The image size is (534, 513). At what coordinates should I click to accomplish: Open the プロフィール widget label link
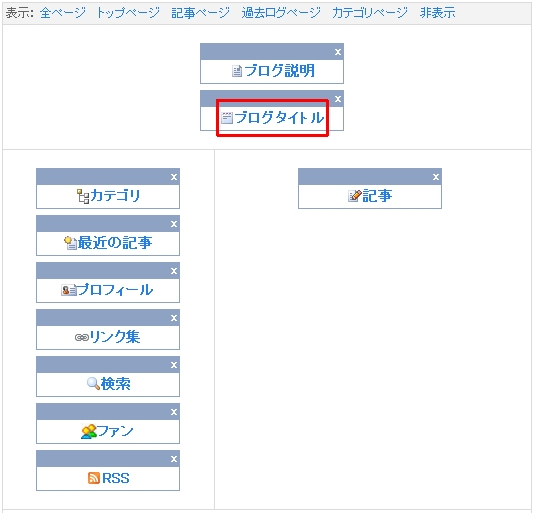(x=115, y=290)
